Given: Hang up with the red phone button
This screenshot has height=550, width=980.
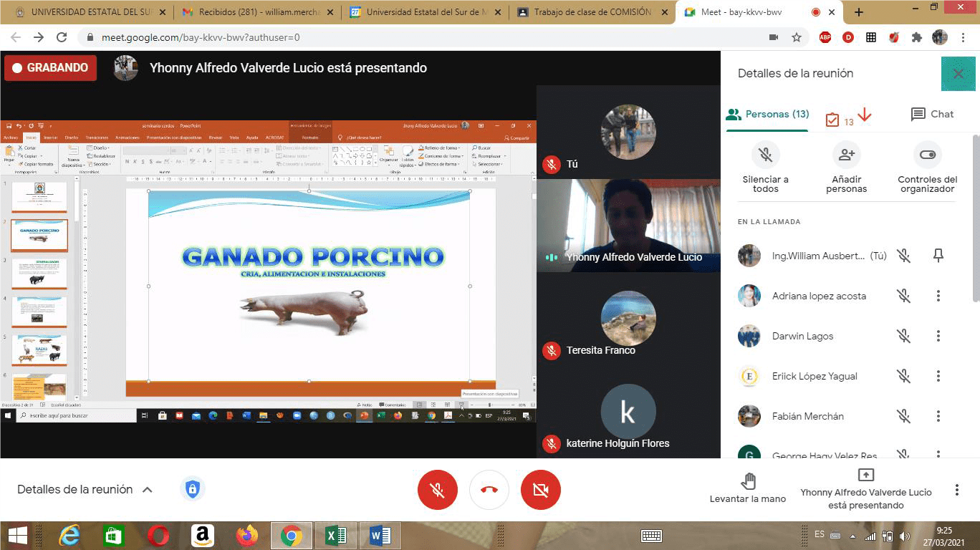Looking at the screenshot, I should pos(489,490).
